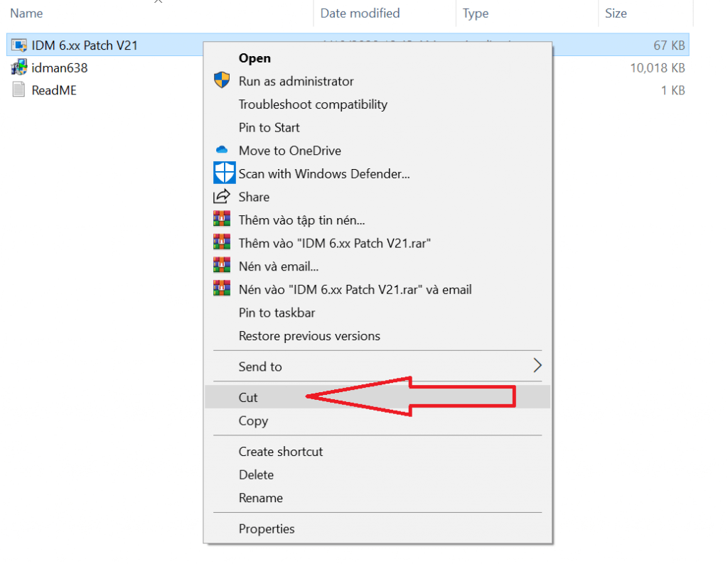Sort by Date modified column header

coord(360,13)
